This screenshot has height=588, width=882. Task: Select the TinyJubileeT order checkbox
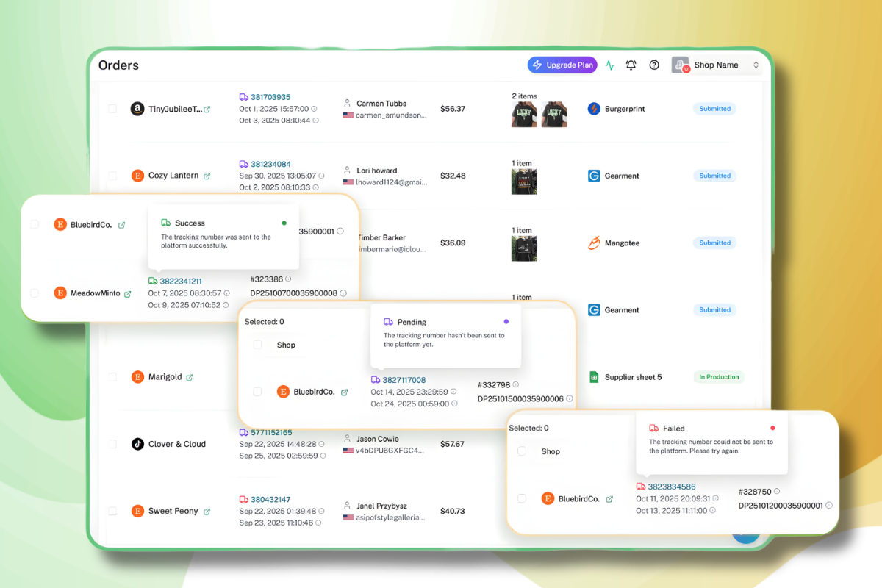pos(112,109)
